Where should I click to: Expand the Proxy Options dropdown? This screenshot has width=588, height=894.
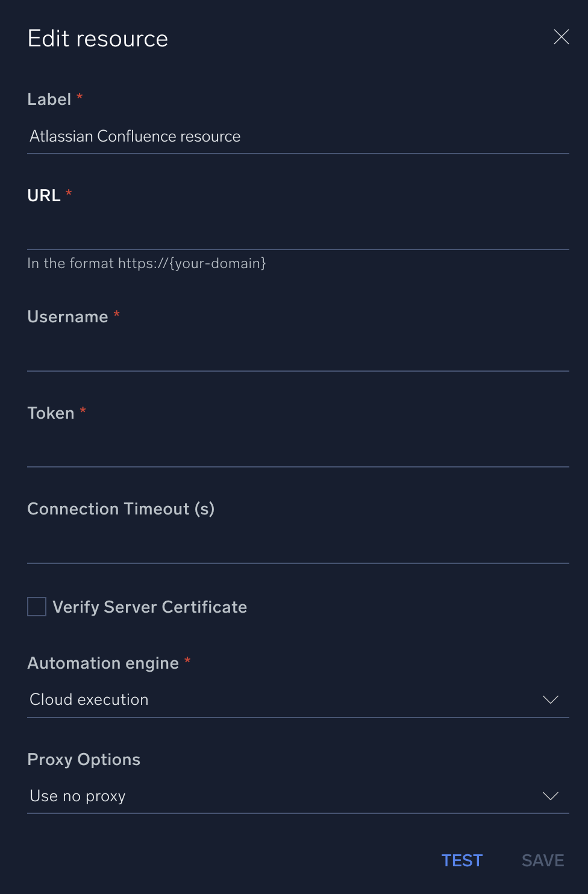click(x=549, y=796)
